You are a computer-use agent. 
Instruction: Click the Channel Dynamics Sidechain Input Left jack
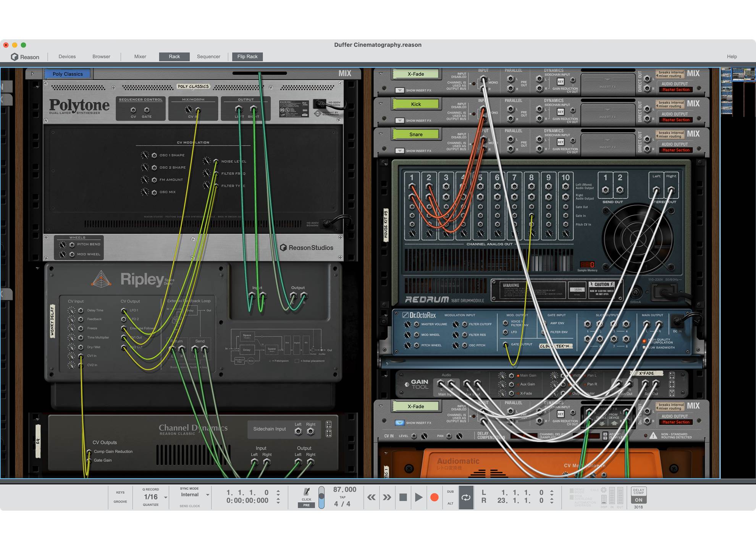pos(298,432)
